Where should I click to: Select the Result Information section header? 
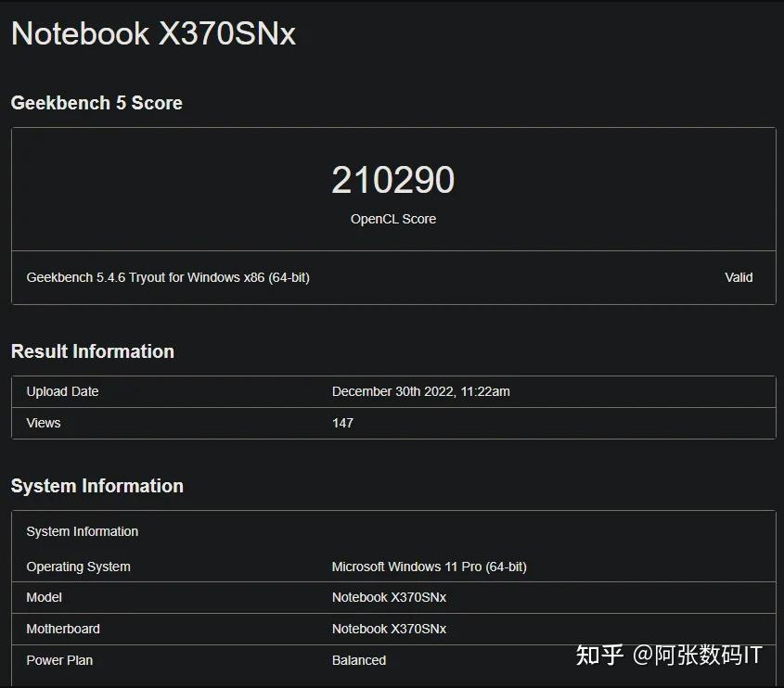click(x=92, y=351)
